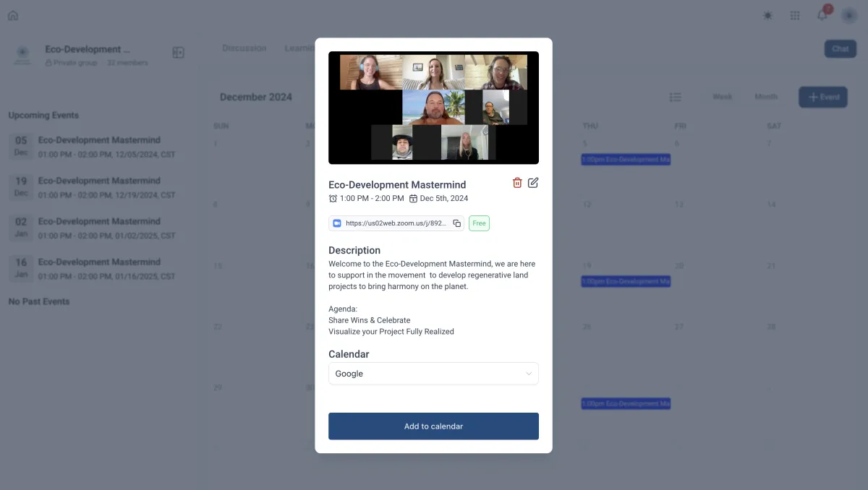Viewport: 868px width, 490px height.
Task: Click the green Free badge
Action: (x=479, y=223)
